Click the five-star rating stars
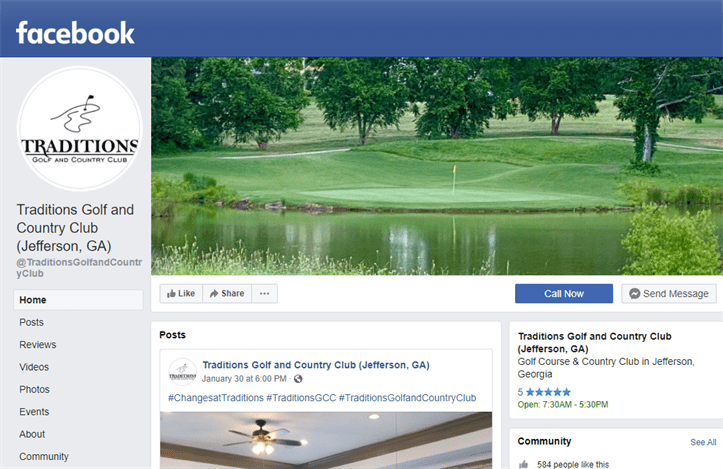Screen dimensions: 723x469 tap(548, 392)
